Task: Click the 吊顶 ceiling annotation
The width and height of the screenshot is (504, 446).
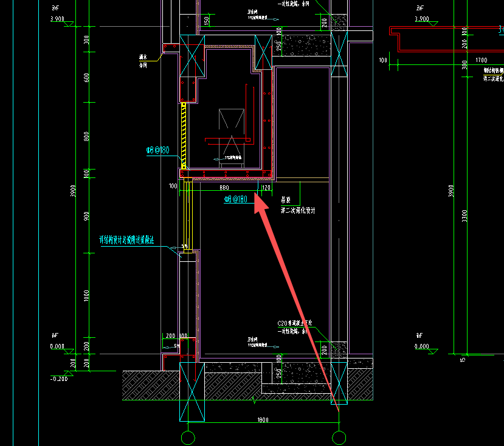Action: click(286, 200)
